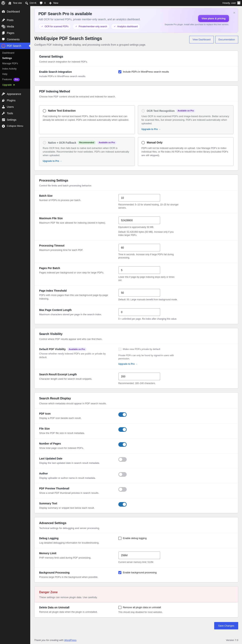Click the Posts pin icon in sidebar

coord(3,20)
